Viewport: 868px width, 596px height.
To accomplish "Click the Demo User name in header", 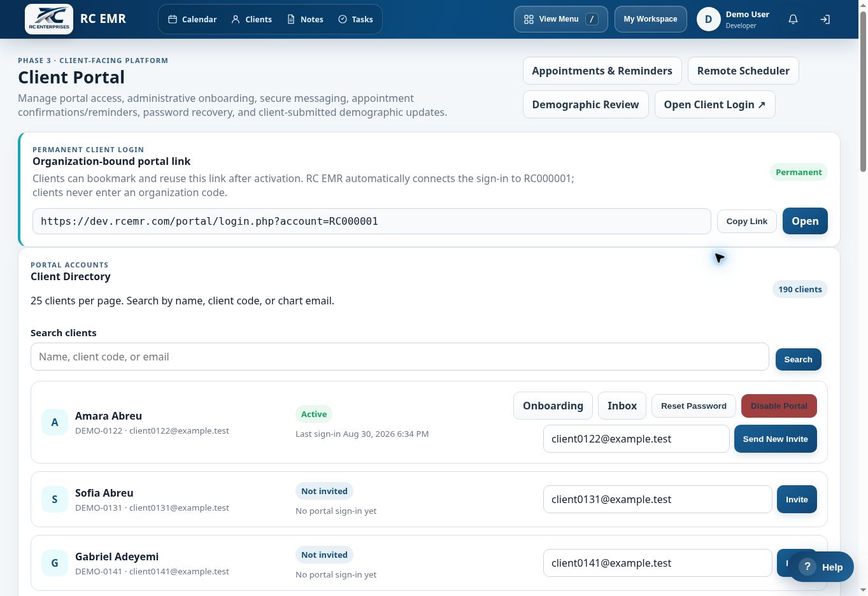I will (x=747, y=14).
